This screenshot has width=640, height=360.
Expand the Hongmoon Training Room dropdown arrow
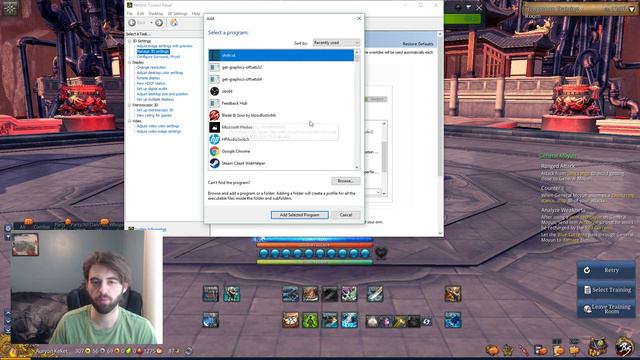coord(632,9)
